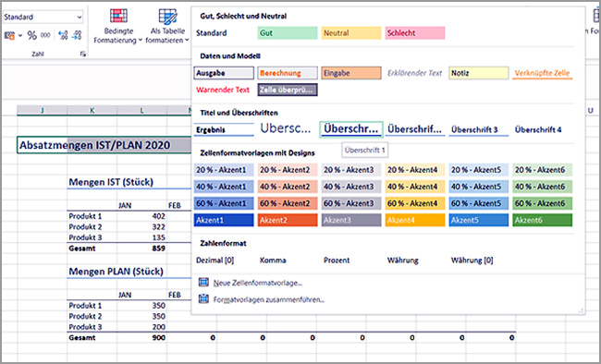Apply 40 % - Akzent6 style
The height and width of the screenshot is (364, 601).
pyautogui.click(x=542, y=187)
